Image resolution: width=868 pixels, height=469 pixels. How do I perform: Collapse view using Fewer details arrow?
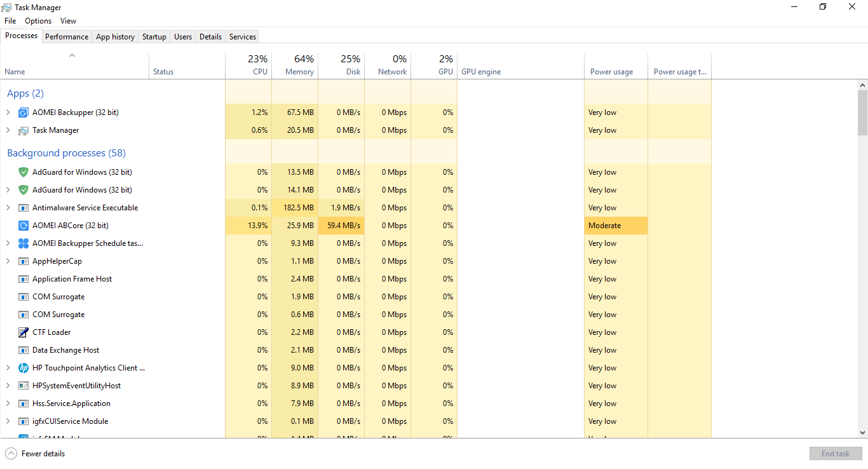[x=11, y=454]
